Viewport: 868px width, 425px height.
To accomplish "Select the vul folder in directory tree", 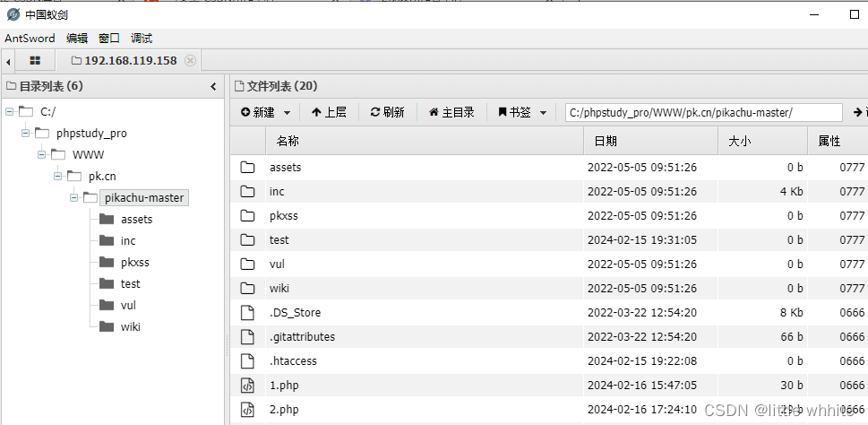I will pyautogui.click(x=128, y=306).
